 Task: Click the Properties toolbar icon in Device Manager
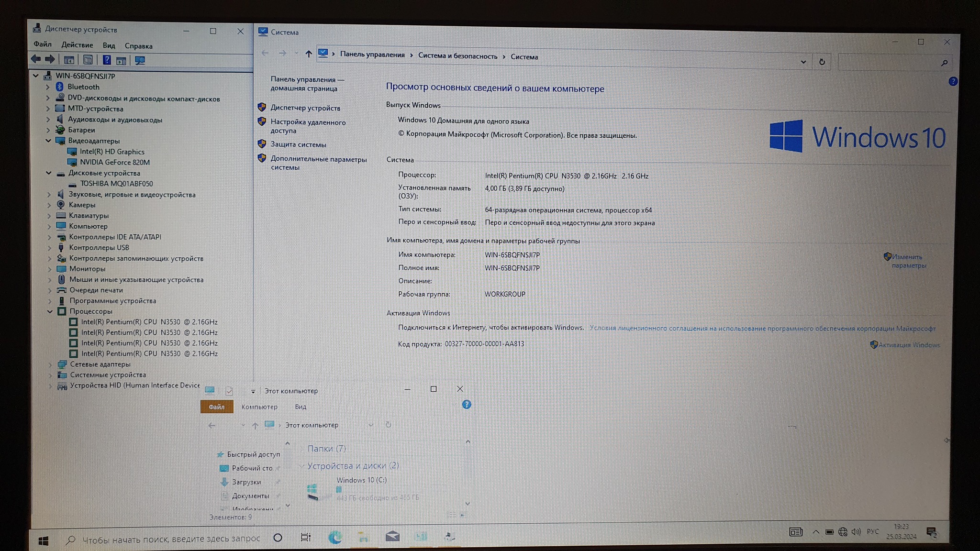[88, 60]
